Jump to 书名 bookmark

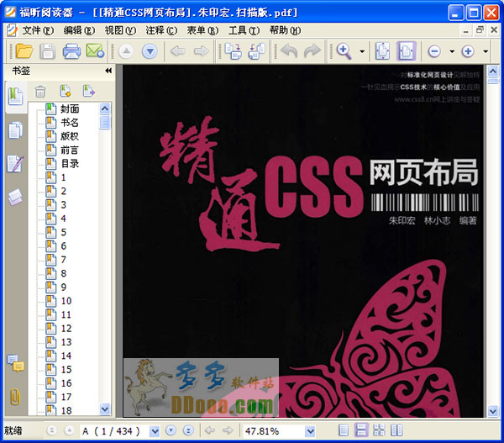pos(70,123)
